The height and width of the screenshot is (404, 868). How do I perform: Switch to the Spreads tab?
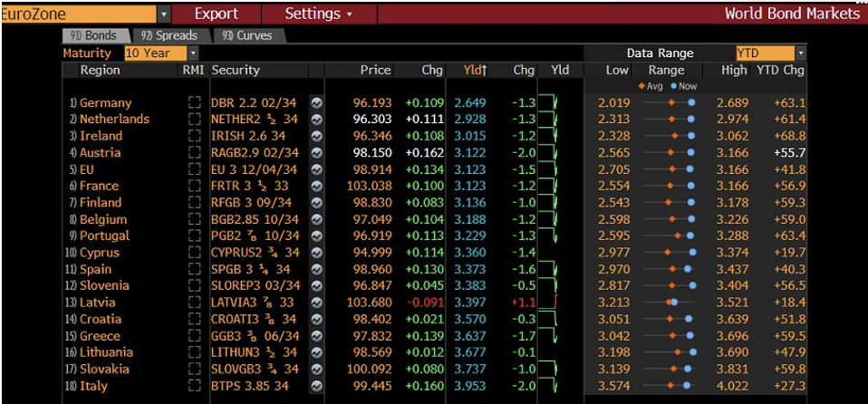170,36
